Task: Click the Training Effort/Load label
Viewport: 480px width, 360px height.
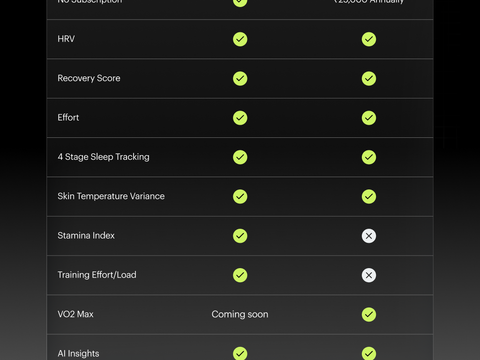Action: click(97, 275)
